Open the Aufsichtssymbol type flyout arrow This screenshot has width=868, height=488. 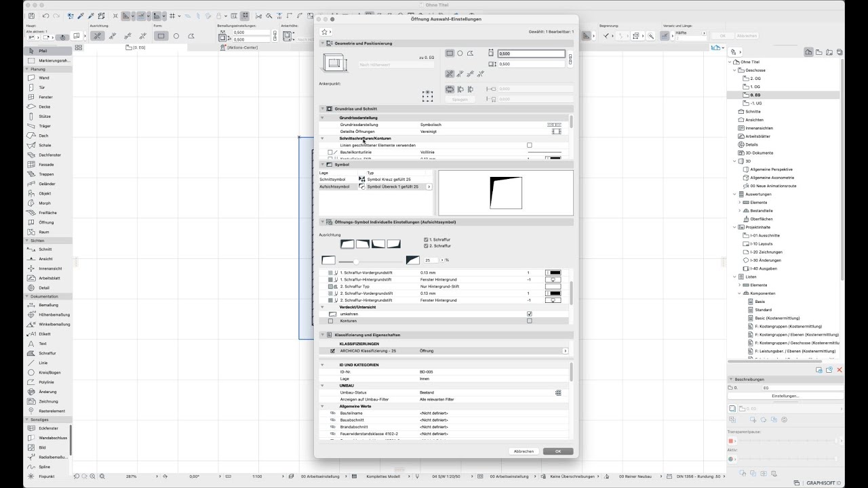[429, 186]
